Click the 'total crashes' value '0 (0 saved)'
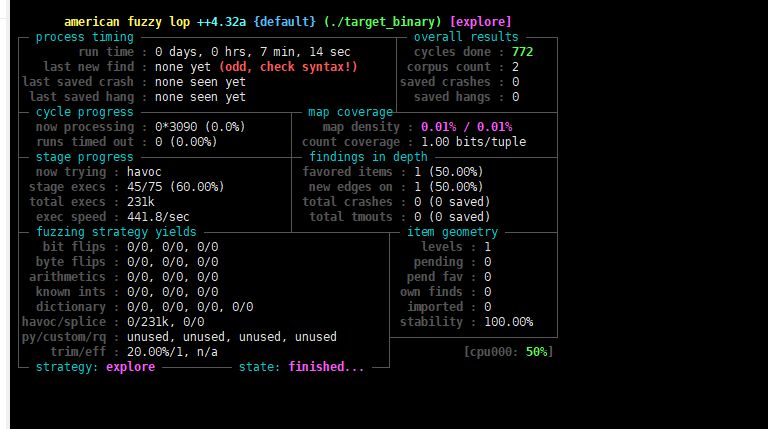This screenshot has height=429, width=768. [452, 202]
